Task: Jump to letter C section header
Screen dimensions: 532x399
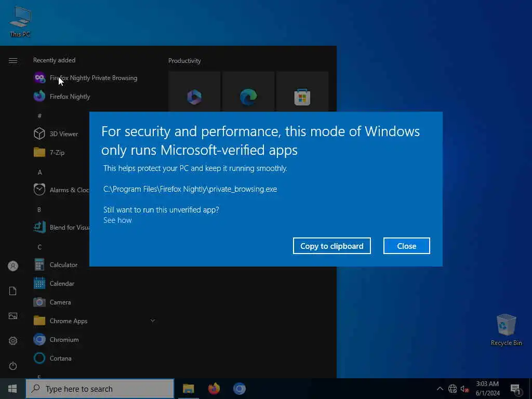Action: pos(39,247)
